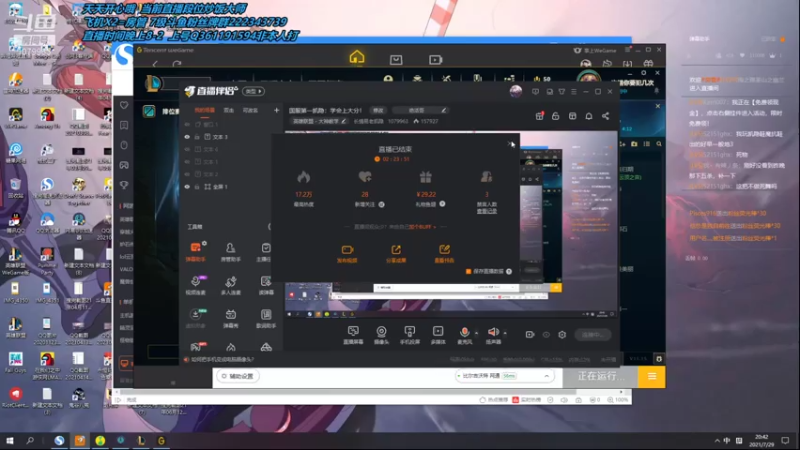Click the share icon in streaming app
The width and height of the screenshot is (800, 450).
606,116
